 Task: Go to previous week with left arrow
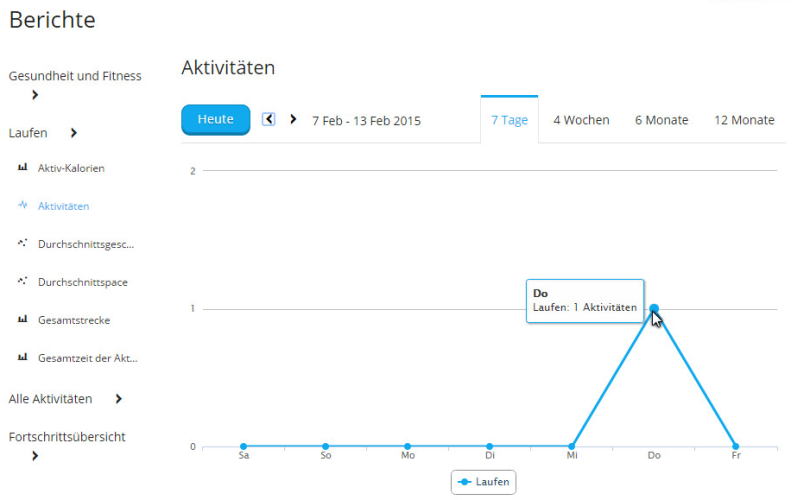(x=269, y=119)
